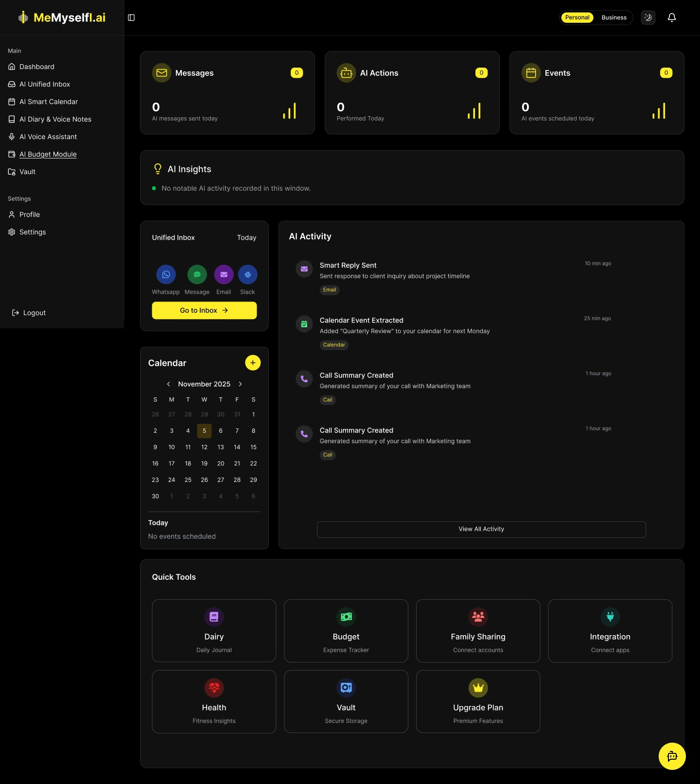Click the MeMyselfI.ai logo
This screenshot has height=784, width=700.
click(x=62, y=18)
